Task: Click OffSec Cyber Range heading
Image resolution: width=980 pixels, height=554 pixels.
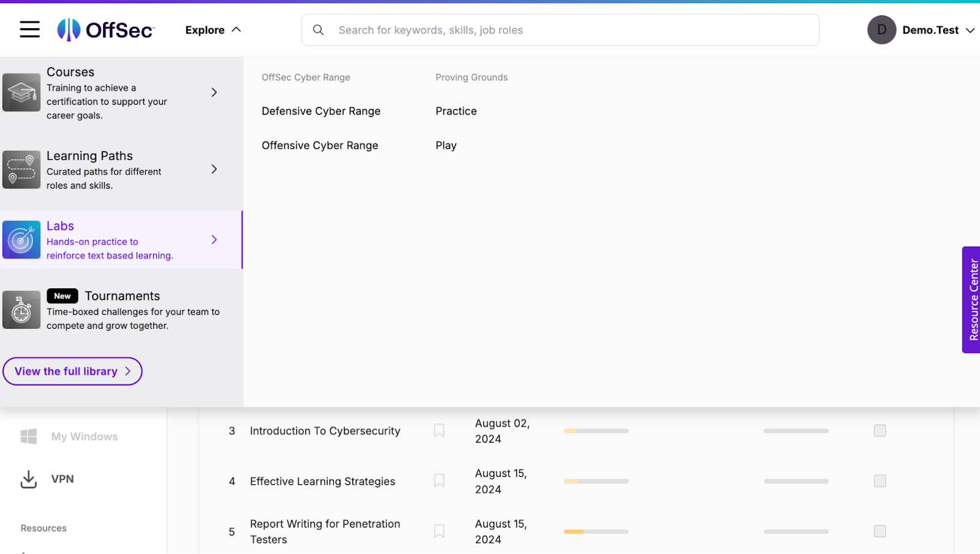Action: pos(306,78)
